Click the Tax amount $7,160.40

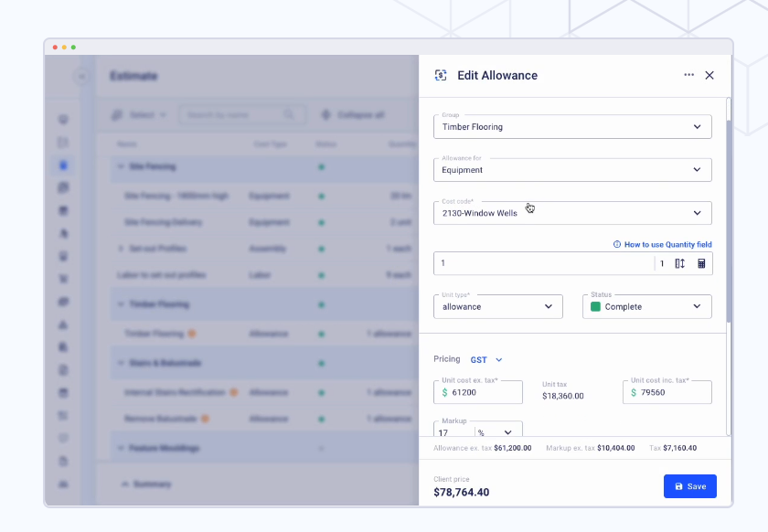pyautogui.click(x=680, y=448)
